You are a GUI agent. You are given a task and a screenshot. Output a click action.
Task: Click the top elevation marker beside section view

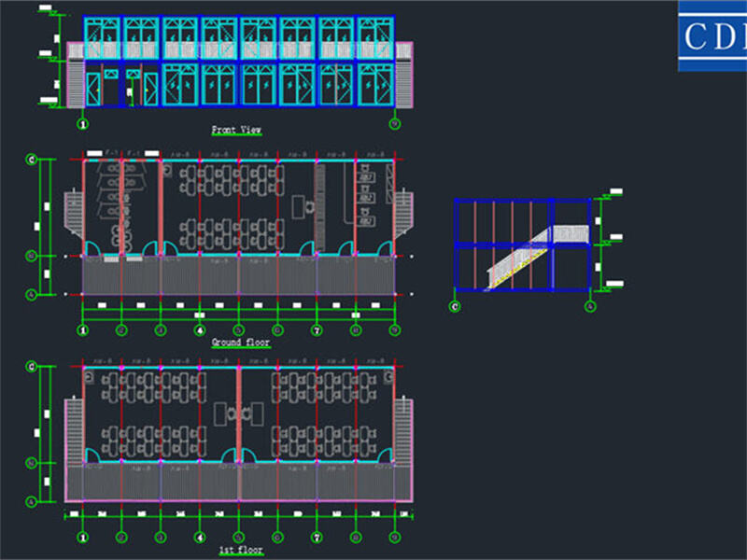tap(614, 192)
